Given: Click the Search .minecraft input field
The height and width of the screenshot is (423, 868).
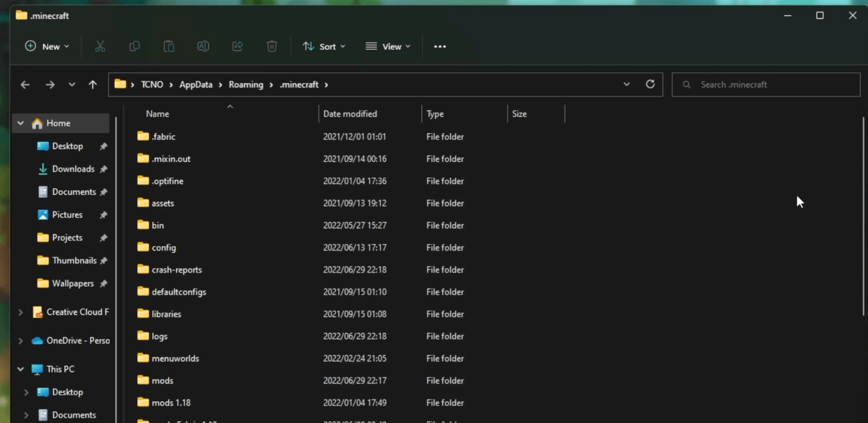Looking at the screenshot, I should coord(770,85).
